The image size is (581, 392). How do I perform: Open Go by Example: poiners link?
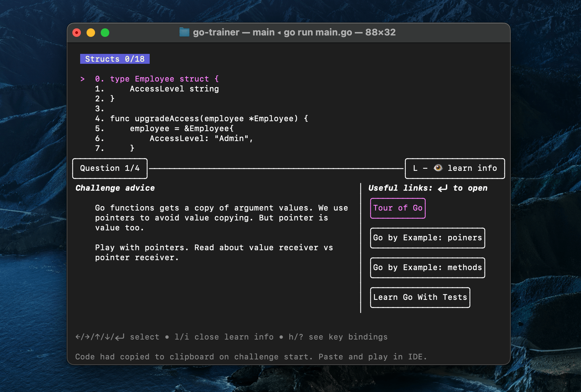pos(427,238)
